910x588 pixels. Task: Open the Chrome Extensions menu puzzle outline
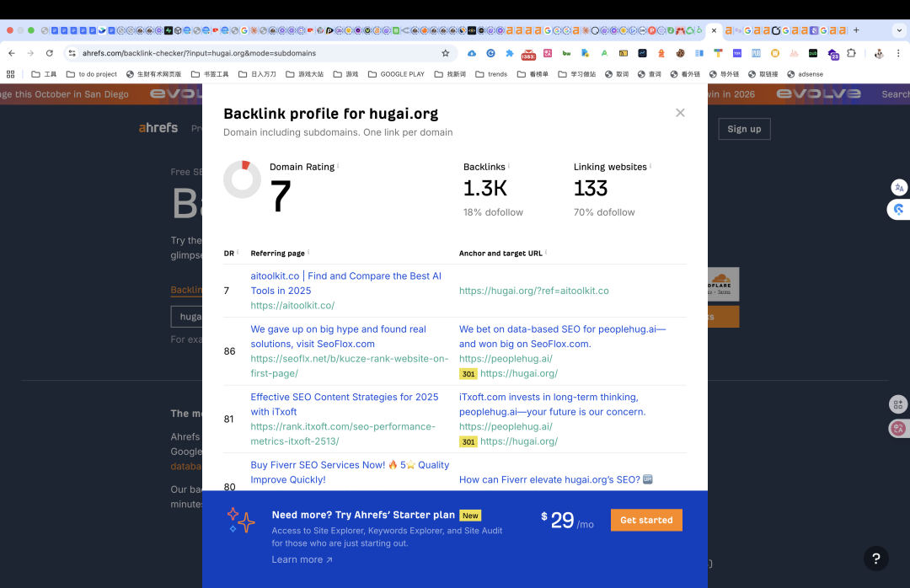tap(851, 53)
